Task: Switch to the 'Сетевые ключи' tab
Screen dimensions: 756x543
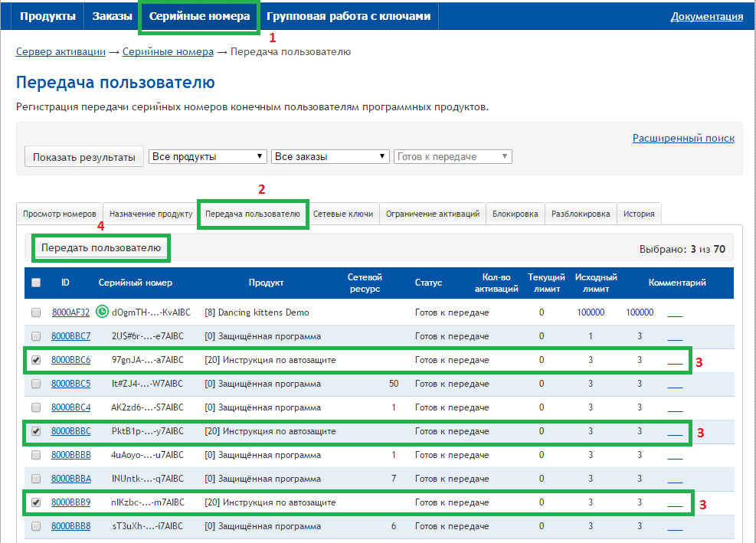Action: coord(344,214)
